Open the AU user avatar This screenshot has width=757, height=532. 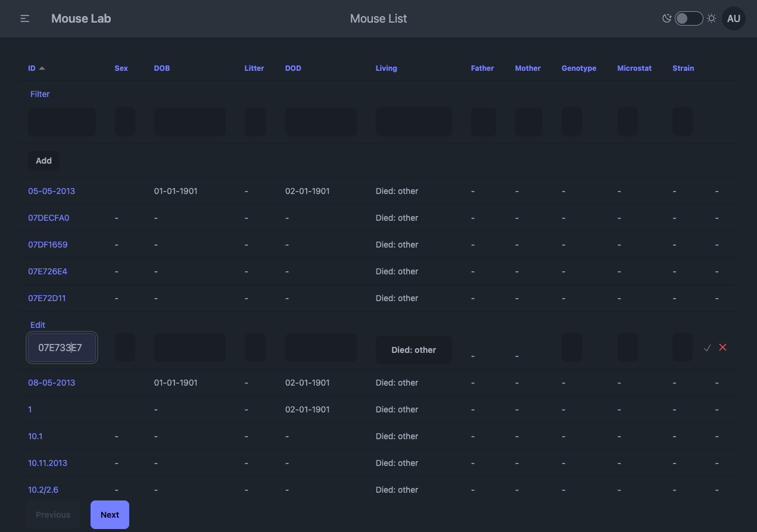[733, 18]
